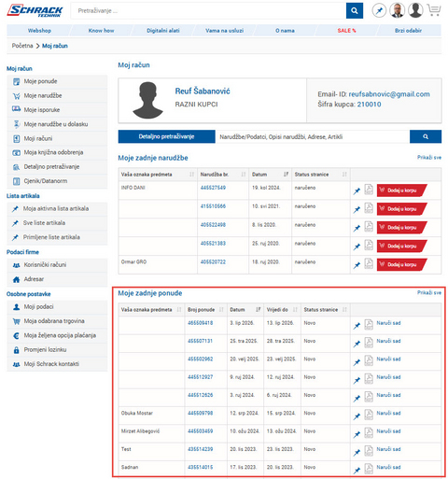This screenshot has height=479, width=448.
Task: Click the contact person photo in header
Action: pyautogui.click(x=398, y=10)
